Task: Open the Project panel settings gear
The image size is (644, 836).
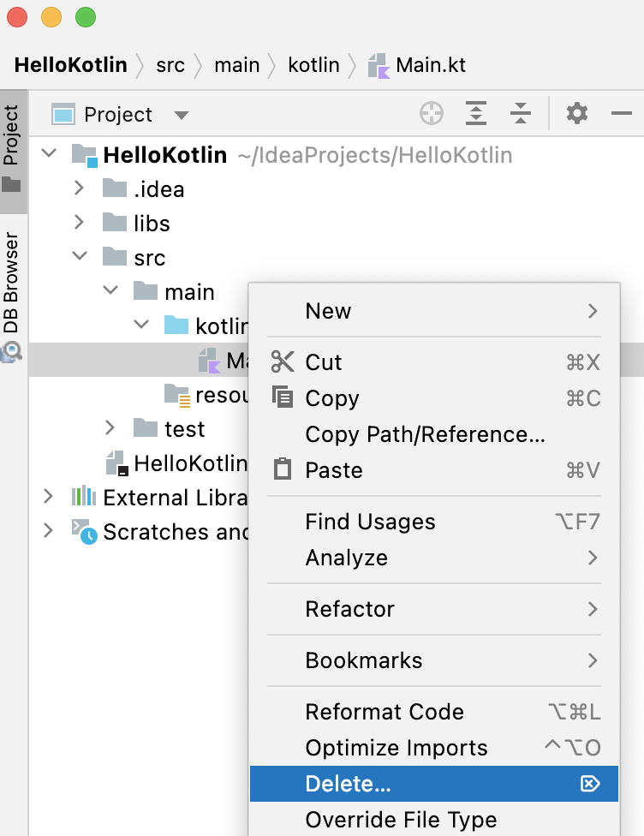Action: pyautogui.click(x=577, y=114)
